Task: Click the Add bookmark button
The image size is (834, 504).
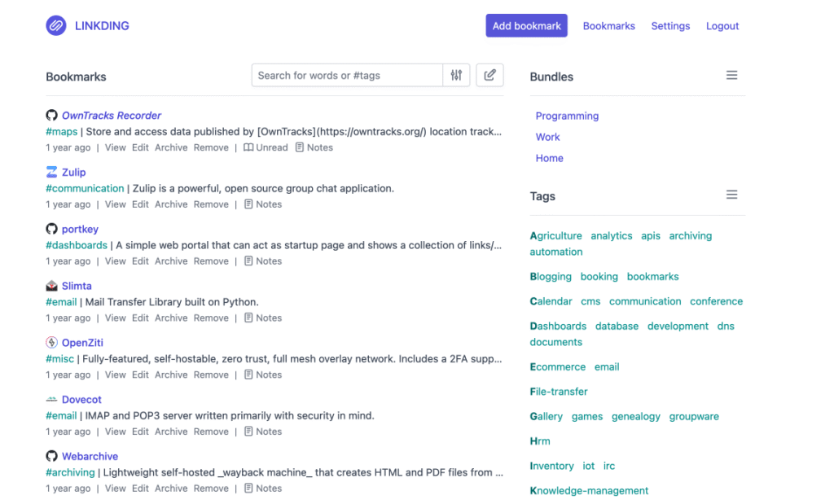Action: coord(526,26)
